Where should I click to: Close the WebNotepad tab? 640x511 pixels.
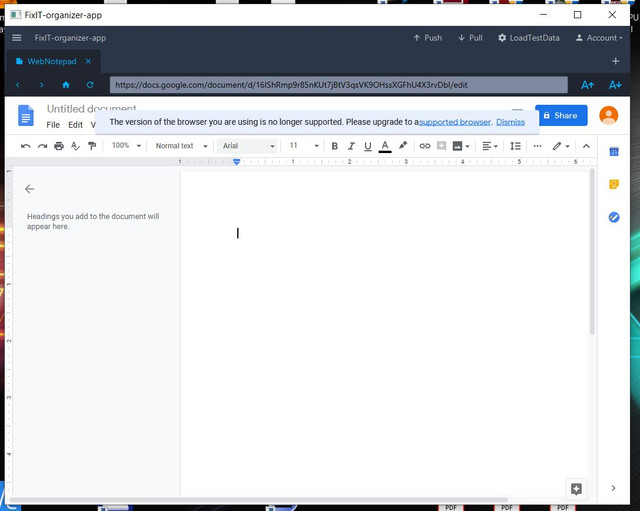point(88,61)
